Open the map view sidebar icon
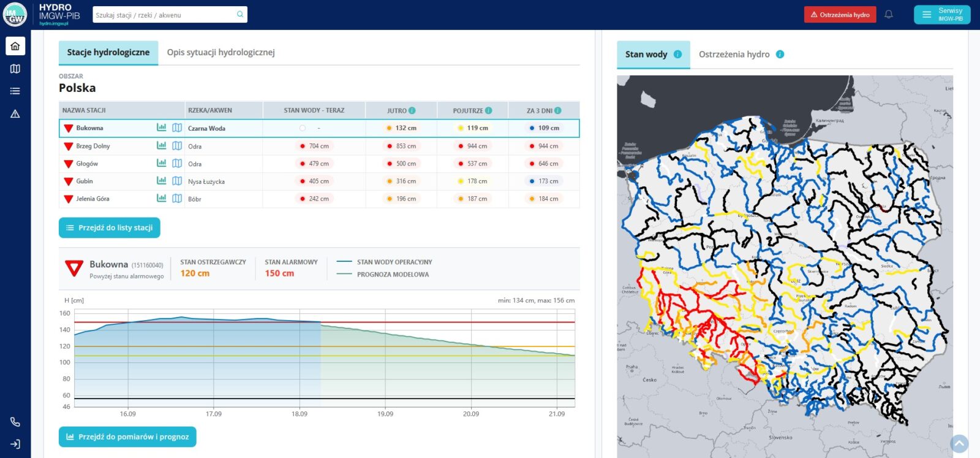This screenshot has height=458, width=980. pyautogui.click(x=15, y=69)
